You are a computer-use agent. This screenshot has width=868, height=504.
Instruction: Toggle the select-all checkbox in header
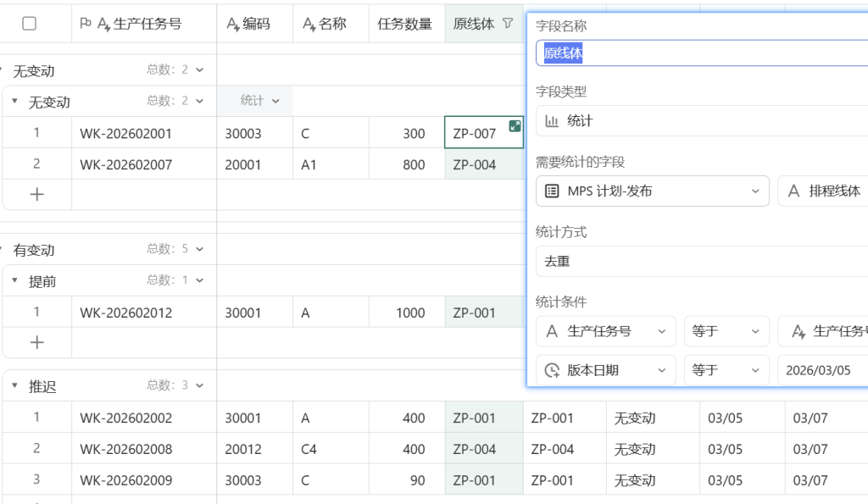coord(30,23)
